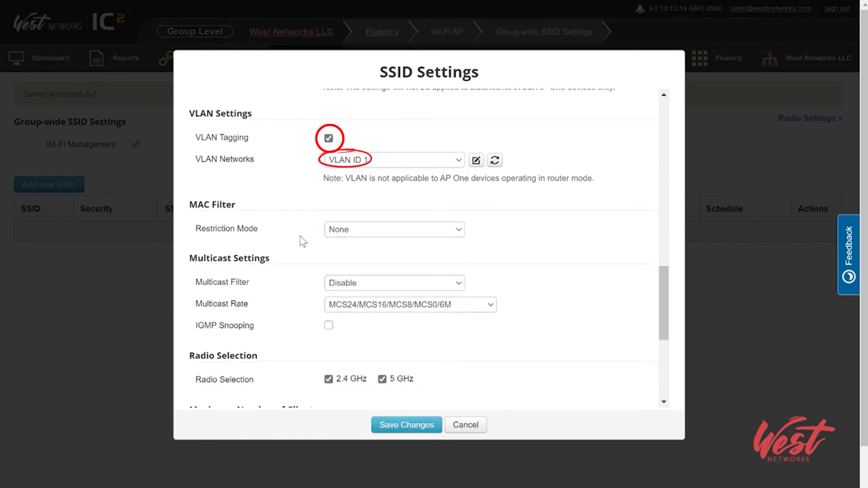
Task: Click the Cancel button
Action: pos(465,425)
